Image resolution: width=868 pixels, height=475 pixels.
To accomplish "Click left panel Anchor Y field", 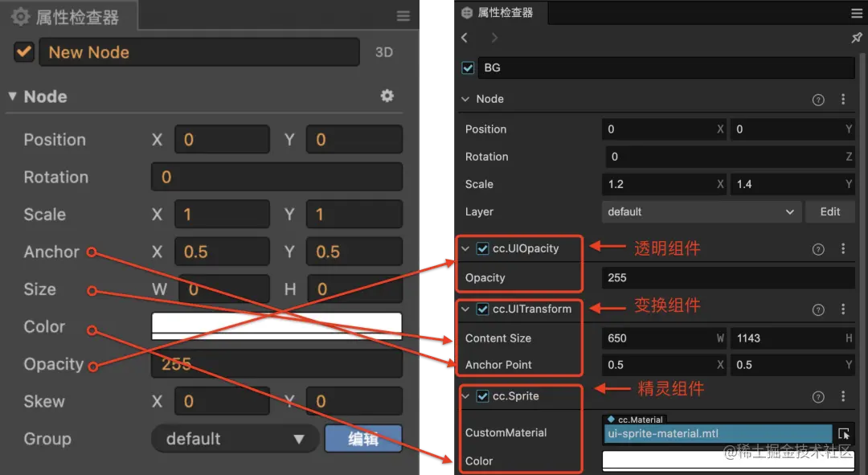I will tap(354, 252).
